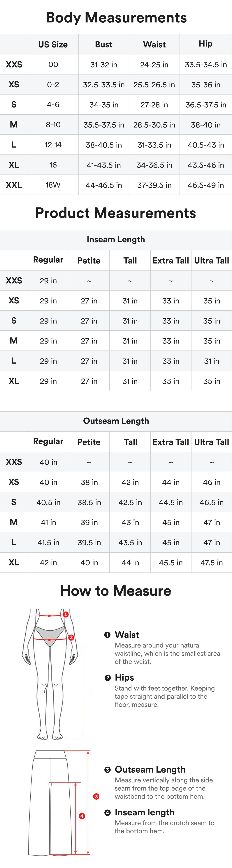Click the US Size column header
232x868 pixels.
pyautogui.click(x=53, y=45)
